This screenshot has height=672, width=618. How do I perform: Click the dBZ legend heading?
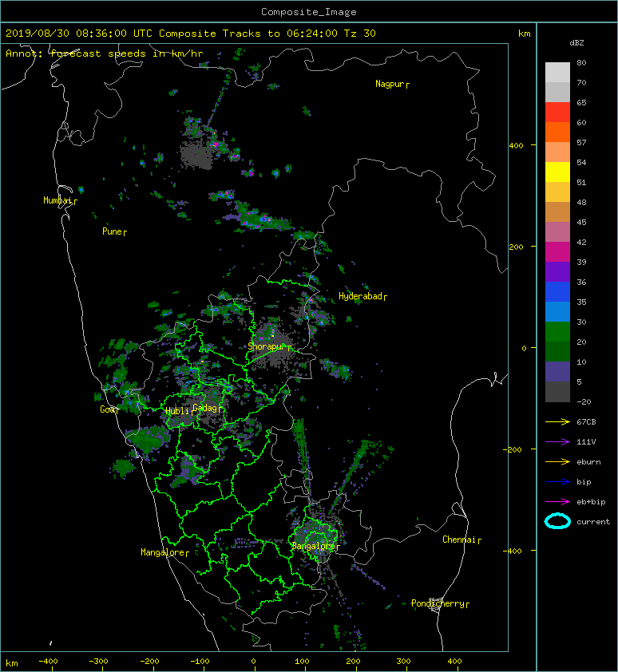coord(576,43)
